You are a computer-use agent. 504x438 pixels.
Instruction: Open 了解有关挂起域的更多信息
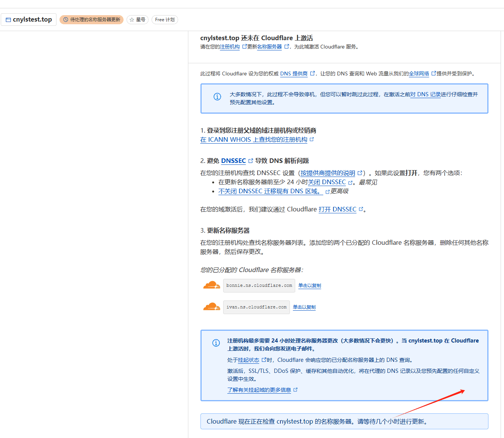(259, 390)
